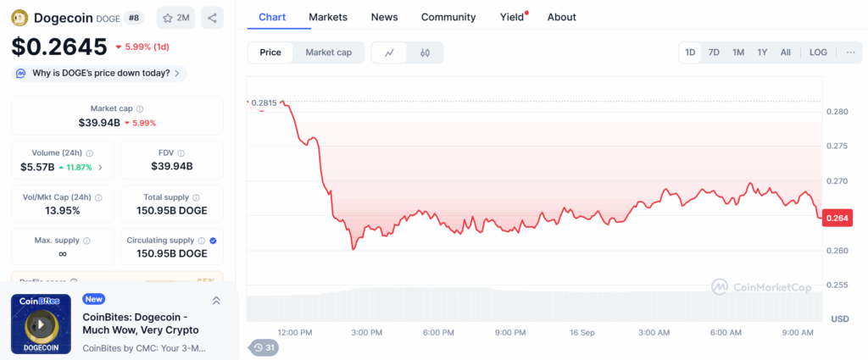The height and width of the screenshot is (360, 868).
Task: Open 'Why is DOGE's price down today?'
Action: point(99,73)
